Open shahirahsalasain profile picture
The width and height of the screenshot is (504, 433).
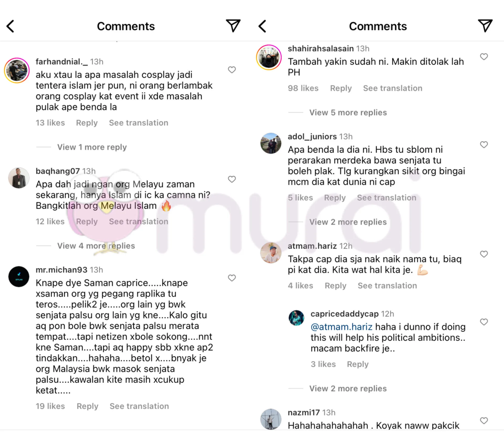(x=269, y=57)
